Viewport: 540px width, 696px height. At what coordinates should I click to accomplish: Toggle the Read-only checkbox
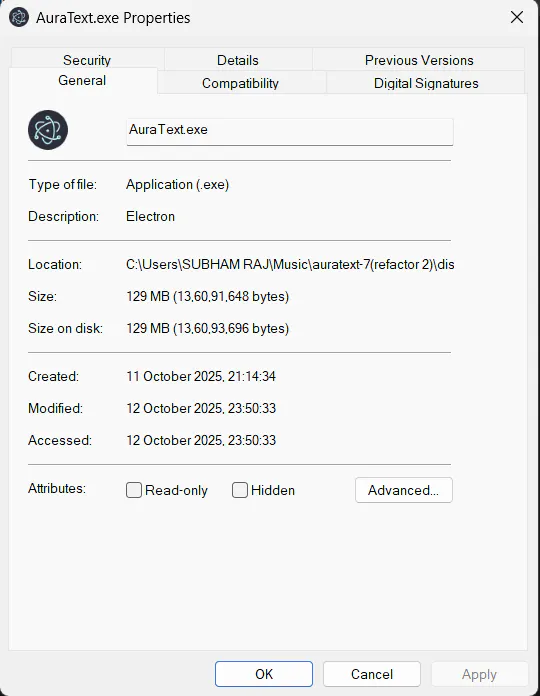click(134, 490)
